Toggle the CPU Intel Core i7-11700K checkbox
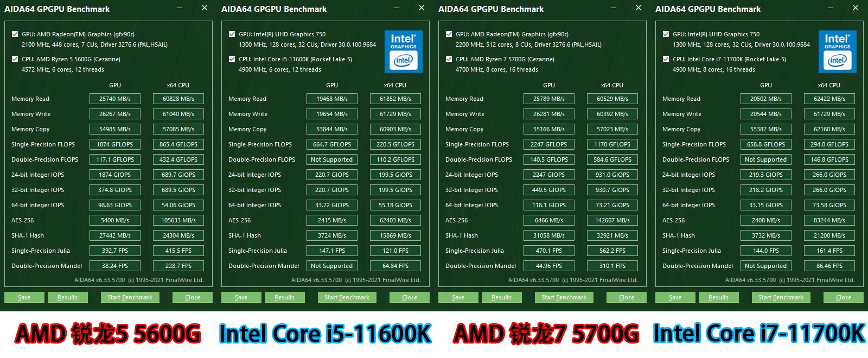The width and height of the screenshot is (868, 358). click(666, 59)
